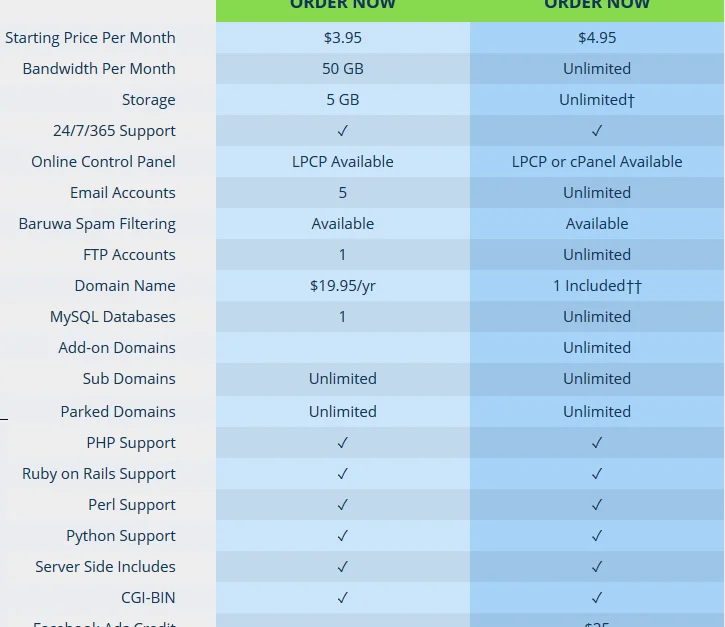Select the Starting Price Per Month label
Screen dimensions: 725x627
[90, 38]
